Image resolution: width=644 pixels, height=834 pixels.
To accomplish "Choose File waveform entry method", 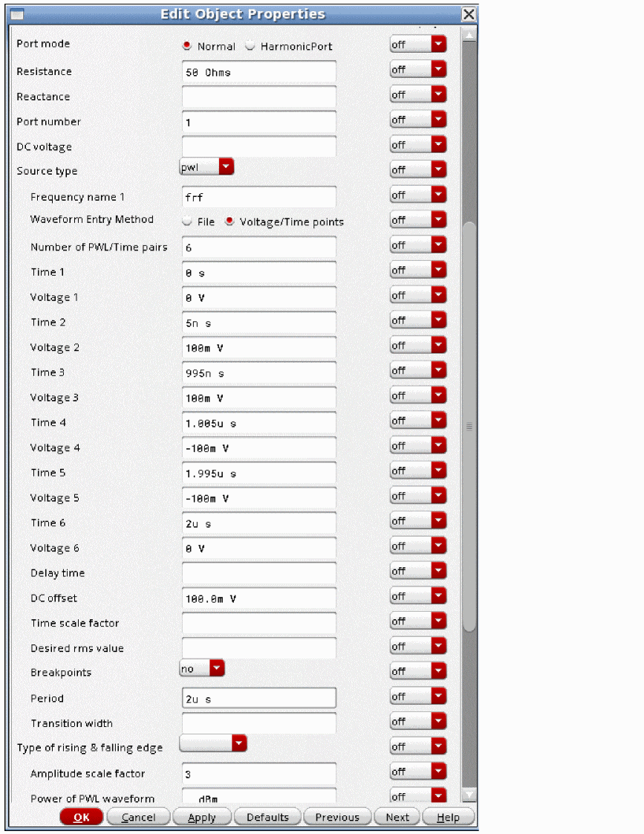I will (186, 222).
